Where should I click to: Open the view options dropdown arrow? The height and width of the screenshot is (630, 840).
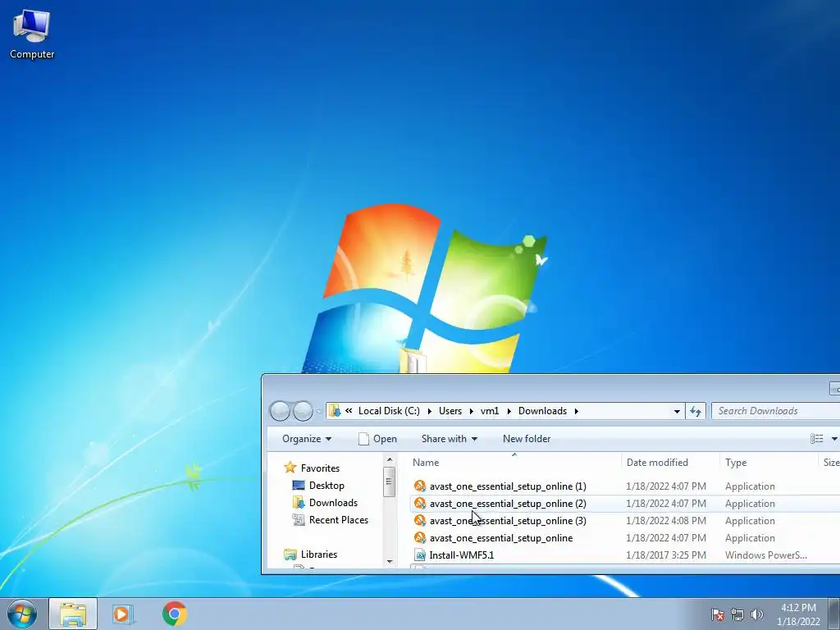coord(834,439)
